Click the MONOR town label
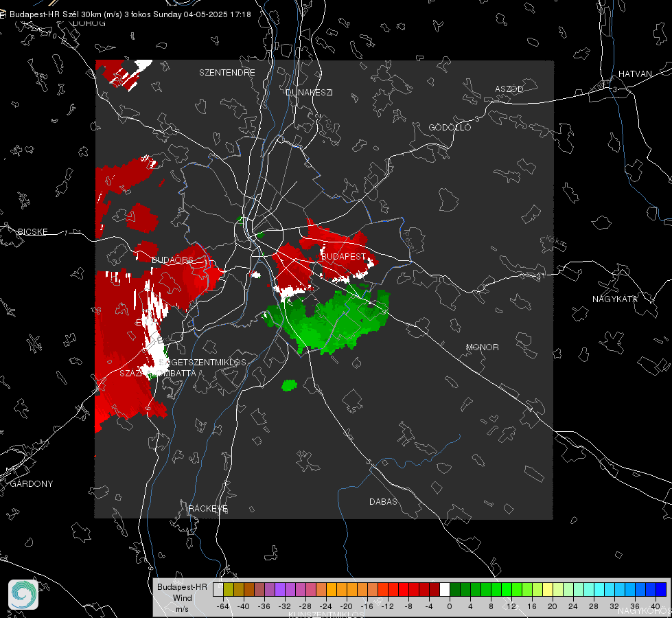This screenshot has width=672, height=618. [482, 347]
